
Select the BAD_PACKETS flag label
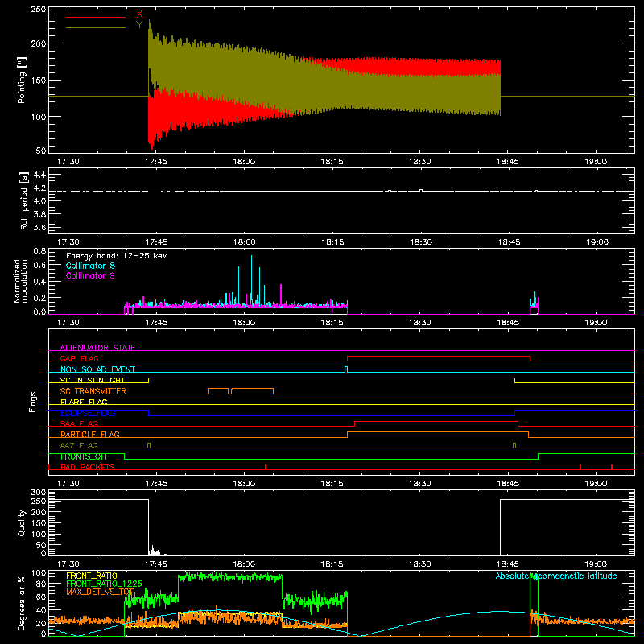(x=88, y=467)
